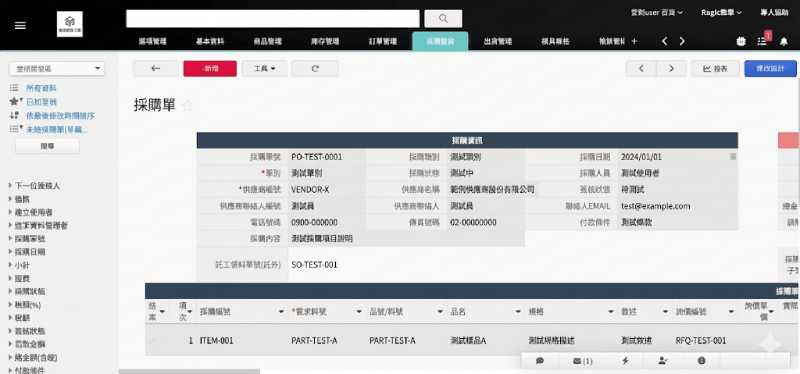The image size is (800, 374).
Task: Click the list icon beside 所有資料
Action: pos(14,88)
